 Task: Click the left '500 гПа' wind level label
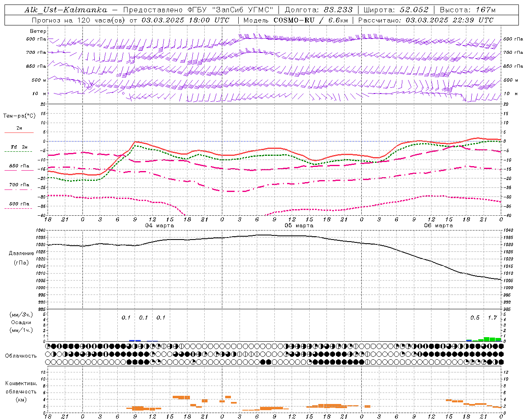point(36,39)
